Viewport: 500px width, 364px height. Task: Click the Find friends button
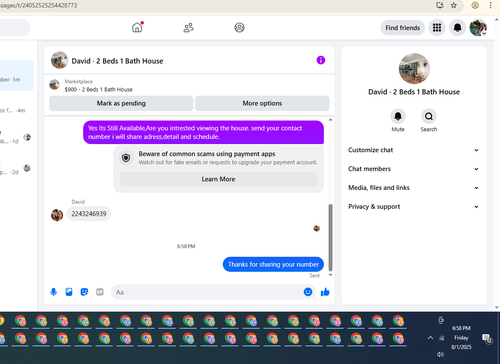402,28
